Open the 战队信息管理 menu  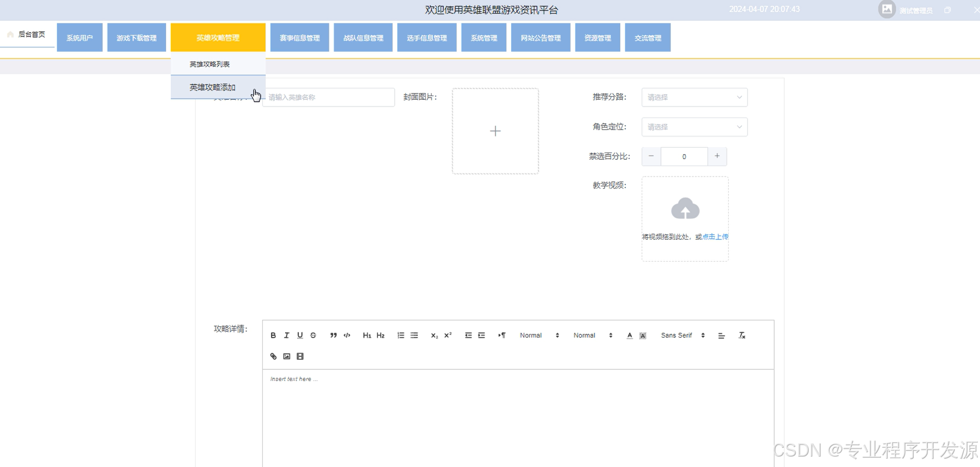coord(363,38)
